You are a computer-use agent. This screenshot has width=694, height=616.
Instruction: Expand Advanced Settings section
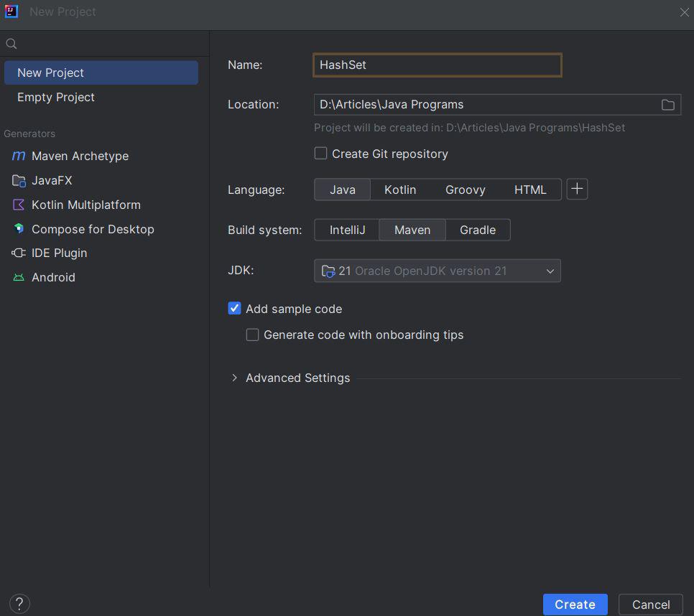coord(234,378)
